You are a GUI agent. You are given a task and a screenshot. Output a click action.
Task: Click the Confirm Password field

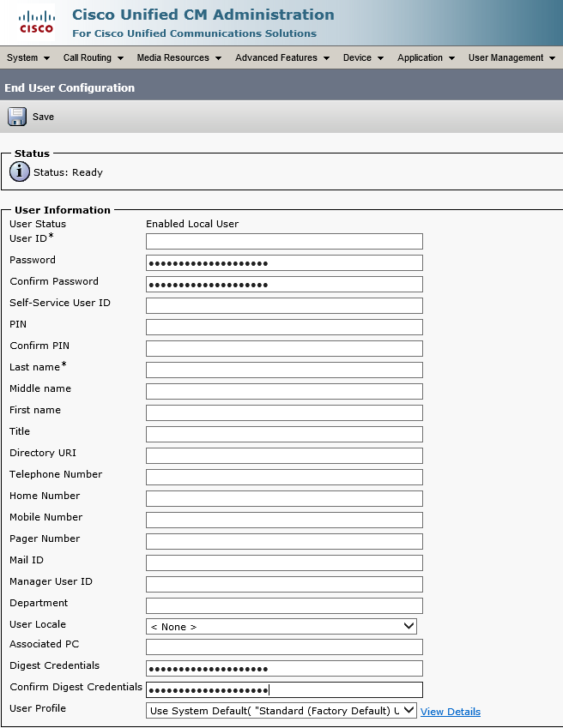point(284,284)
